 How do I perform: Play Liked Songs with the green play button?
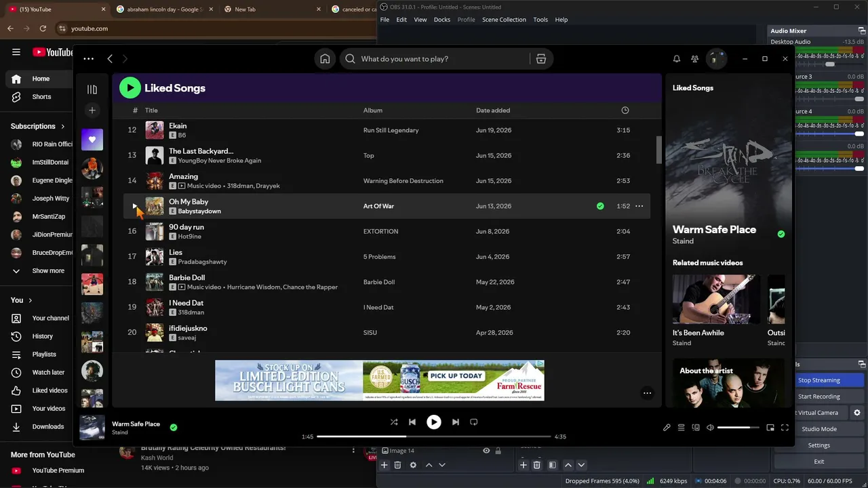click(130, 88)
